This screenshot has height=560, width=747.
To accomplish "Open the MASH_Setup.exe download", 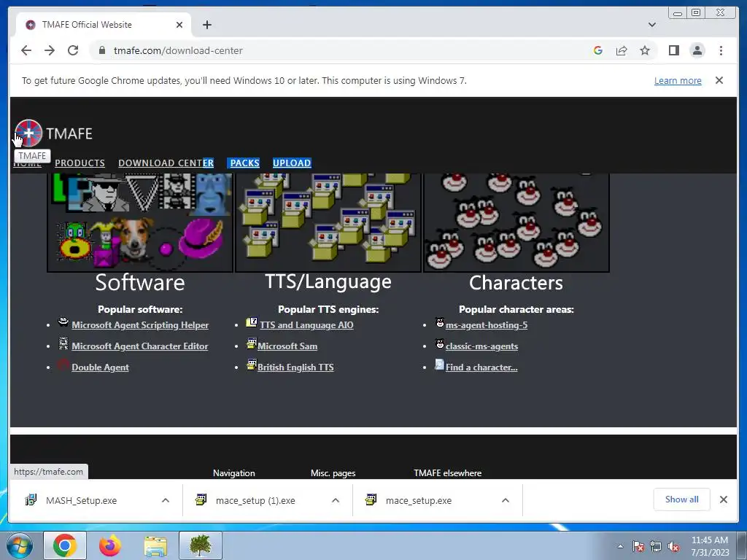I will coord(81,500).
